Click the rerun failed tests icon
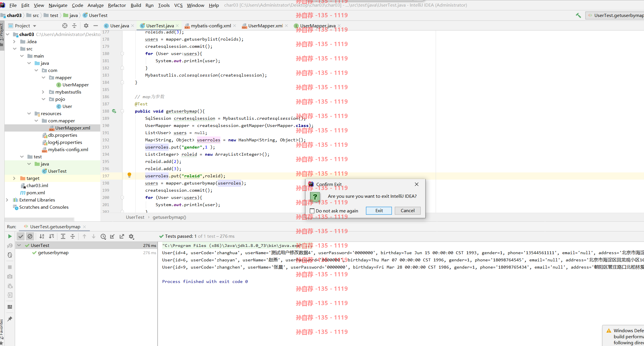This screenshot has width=644, height=346. (10, 246)
